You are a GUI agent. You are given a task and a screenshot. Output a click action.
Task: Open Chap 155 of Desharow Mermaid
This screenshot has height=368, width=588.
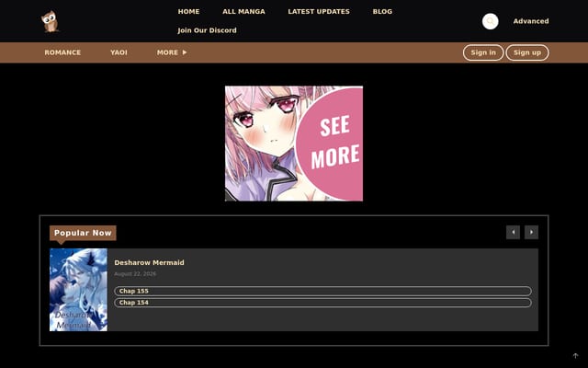coord(322,291)
